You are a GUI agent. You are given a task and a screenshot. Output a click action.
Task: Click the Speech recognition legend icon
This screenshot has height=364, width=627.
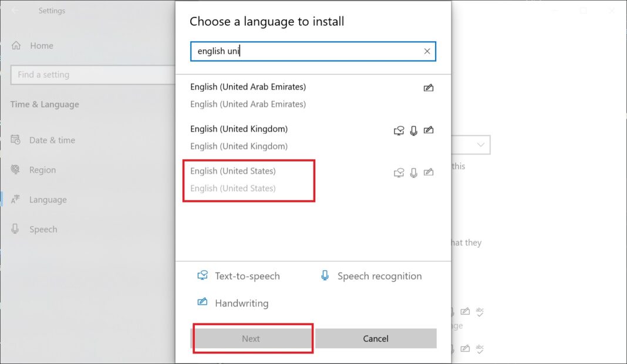click(325, 275)
